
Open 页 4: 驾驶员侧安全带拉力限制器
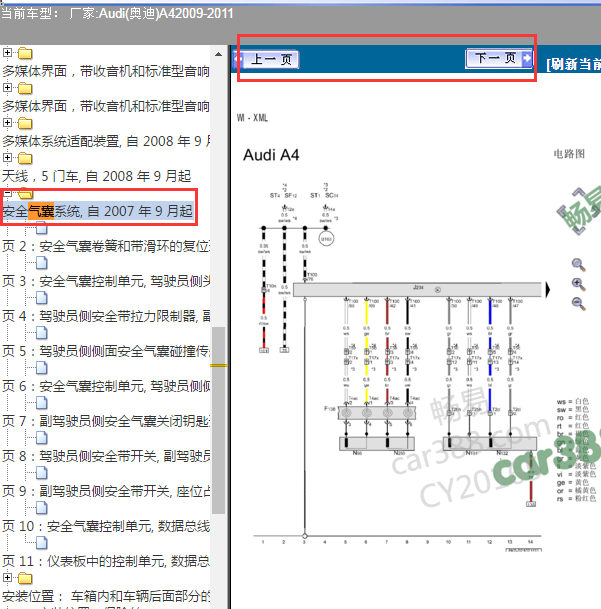point(106,316)
